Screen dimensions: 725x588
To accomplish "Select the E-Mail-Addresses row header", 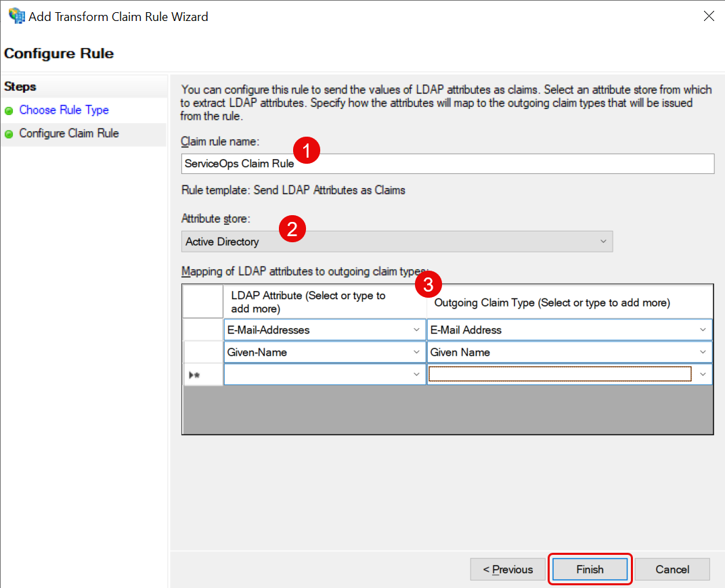I will 203,330.
